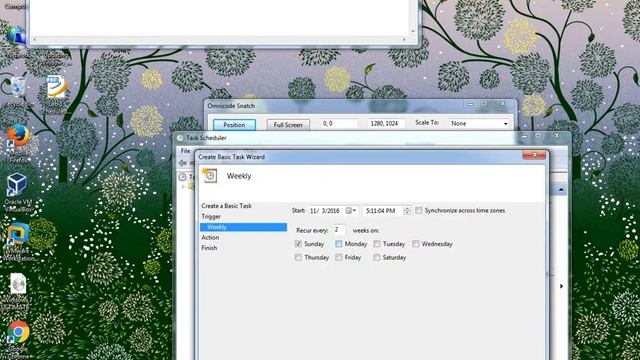Viewport: 640px width, 360px height.
Task: Click the Weekly clock icon in wizard header
Action: [210, 176]
